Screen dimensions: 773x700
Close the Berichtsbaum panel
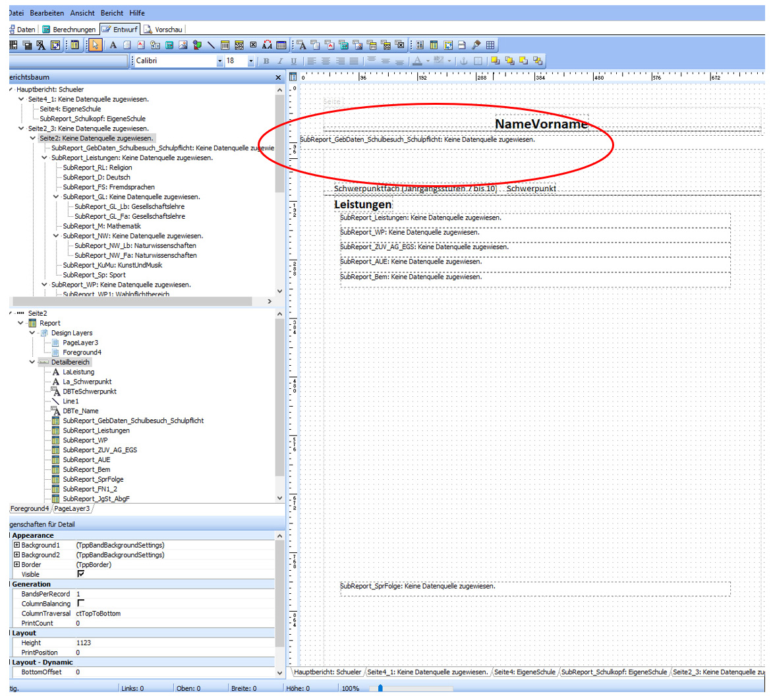coord(278,77)
